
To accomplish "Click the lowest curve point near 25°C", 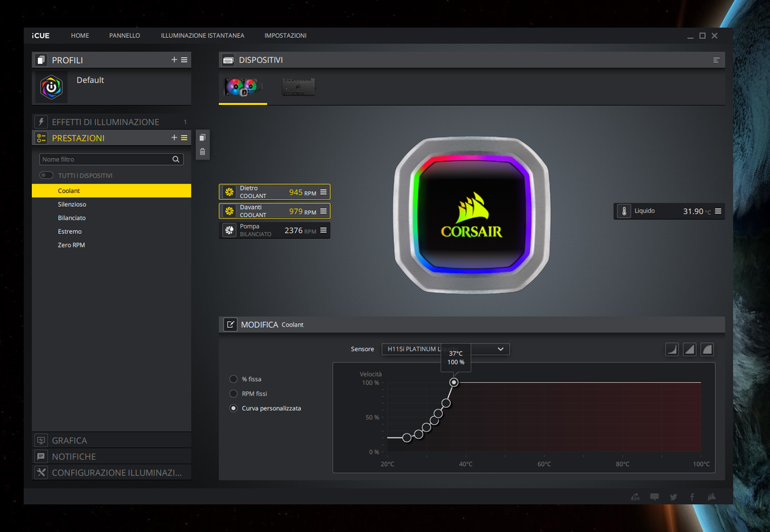I will (x=407, y=438).
